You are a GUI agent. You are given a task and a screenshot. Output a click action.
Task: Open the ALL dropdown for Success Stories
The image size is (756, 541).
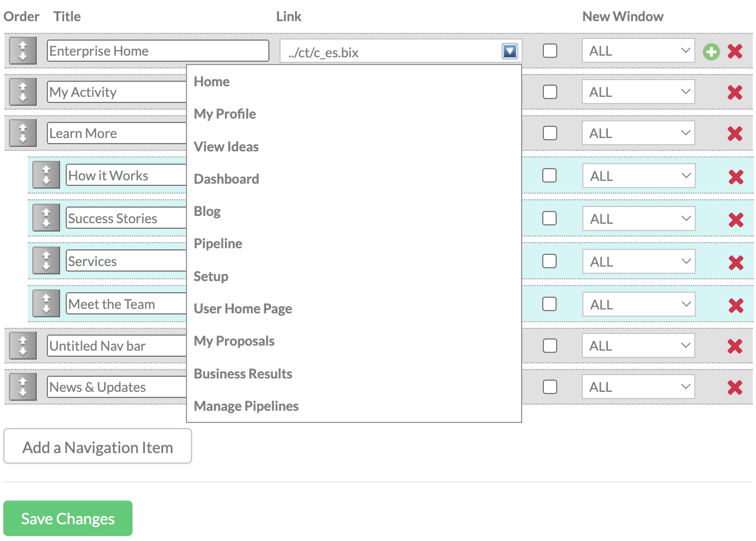[x=639, y=219]
